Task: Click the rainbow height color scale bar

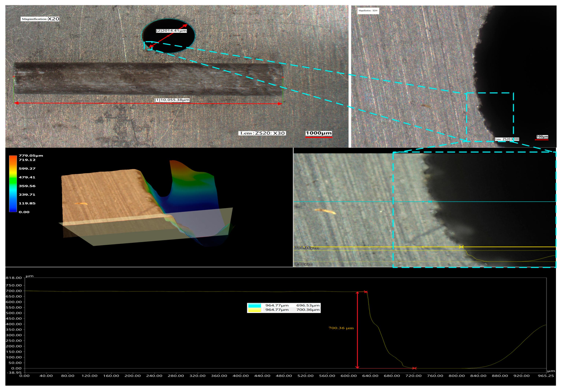Action: pos(13,183)
